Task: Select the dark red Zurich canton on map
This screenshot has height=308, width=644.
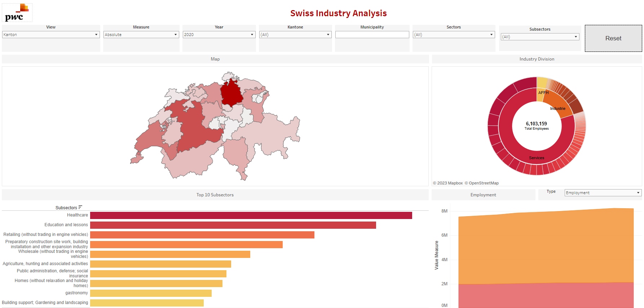Action: click(231, 93)
